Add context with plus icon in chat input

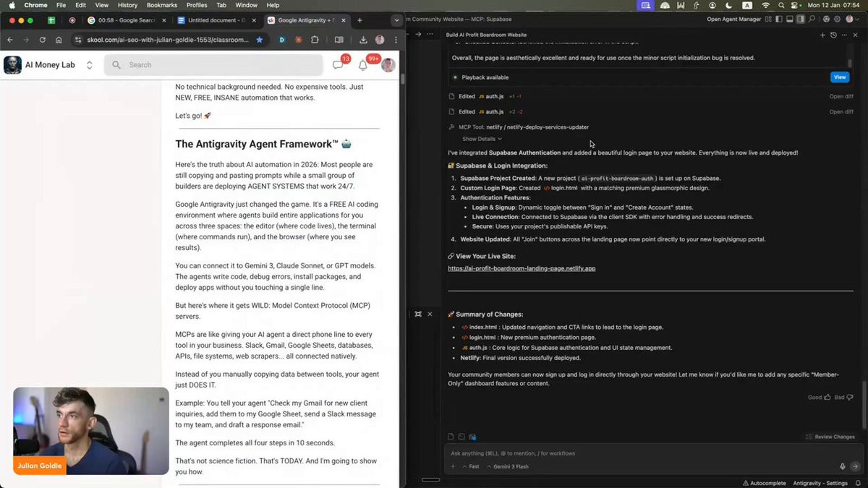click(x=454, y=466)
